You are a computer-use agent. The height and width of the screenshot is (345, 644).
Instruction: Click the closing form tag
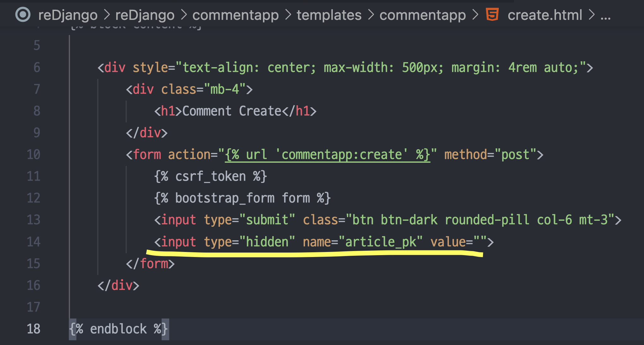[150, 264]
